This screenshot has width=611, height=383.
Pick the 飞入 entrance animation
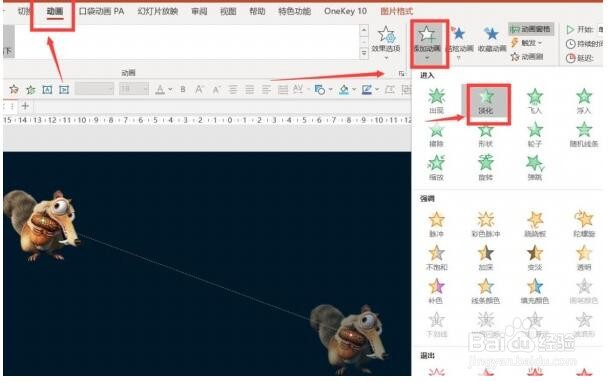[535, 101]
